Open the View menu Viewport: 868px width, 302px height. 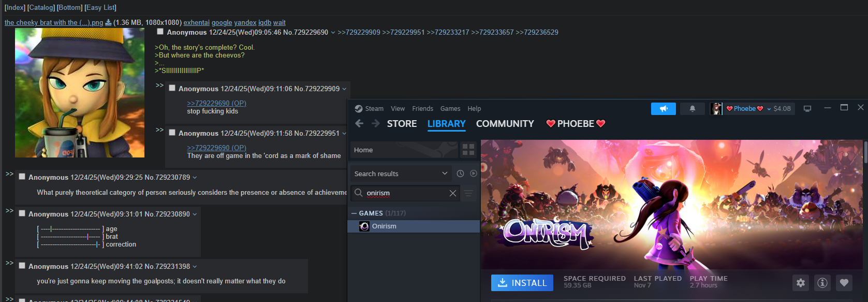point(398,109)
